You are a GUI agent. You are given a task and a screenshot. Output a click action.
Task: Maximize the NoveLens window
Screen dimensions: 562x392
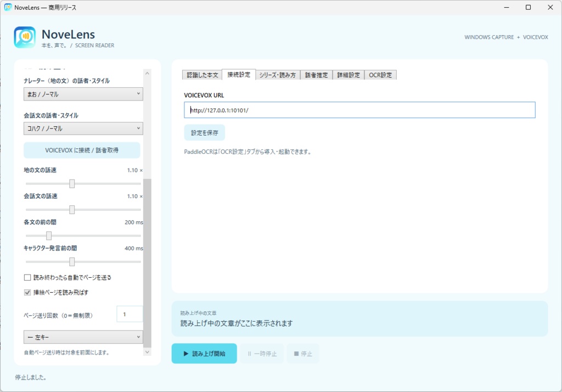tap(529, 7)
